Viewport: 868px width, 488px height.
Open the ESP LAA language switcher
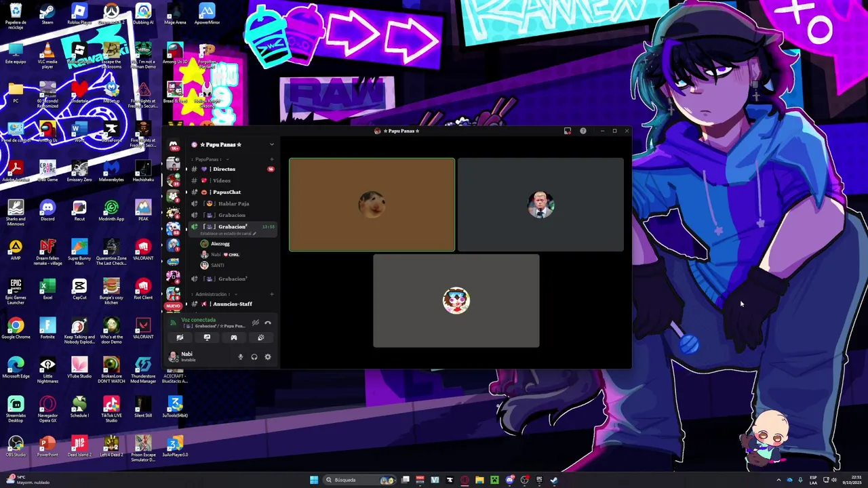813,480
